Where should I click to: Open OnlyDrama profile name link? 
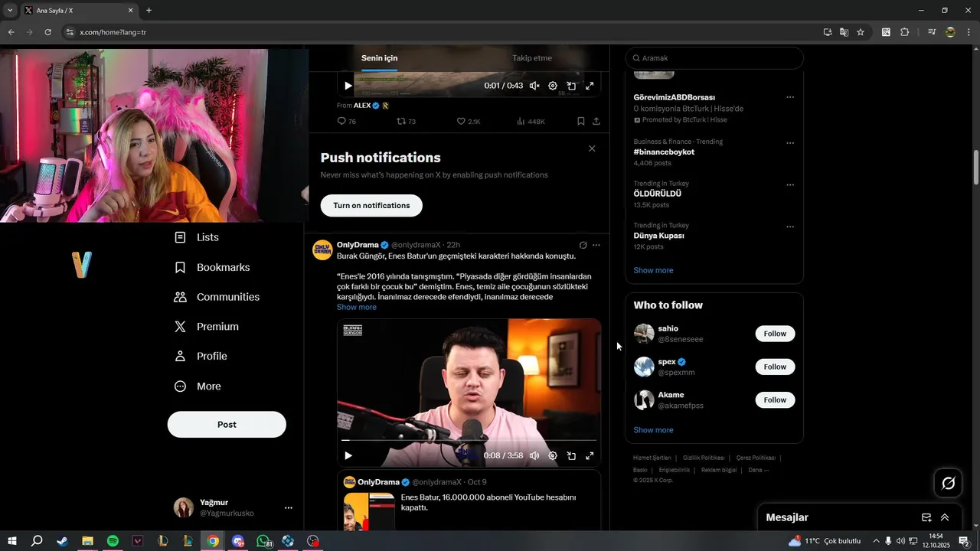pos(358,245)
